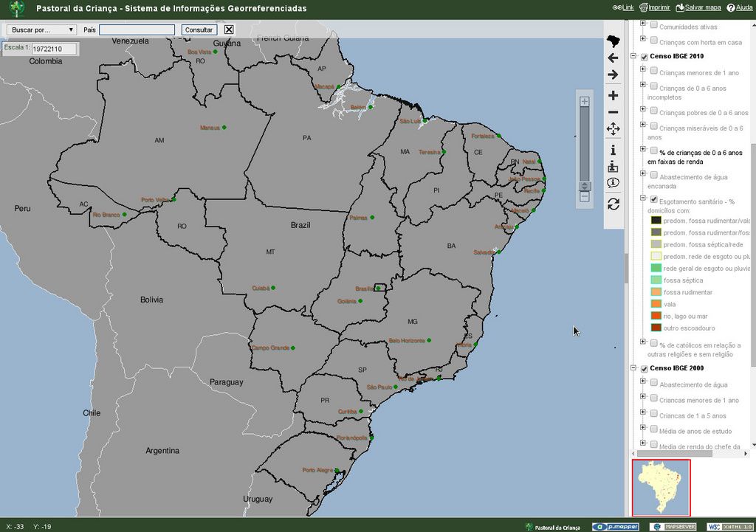756x532 pixels.
Task: Click the Consultar button
Action: click(199, 30)
